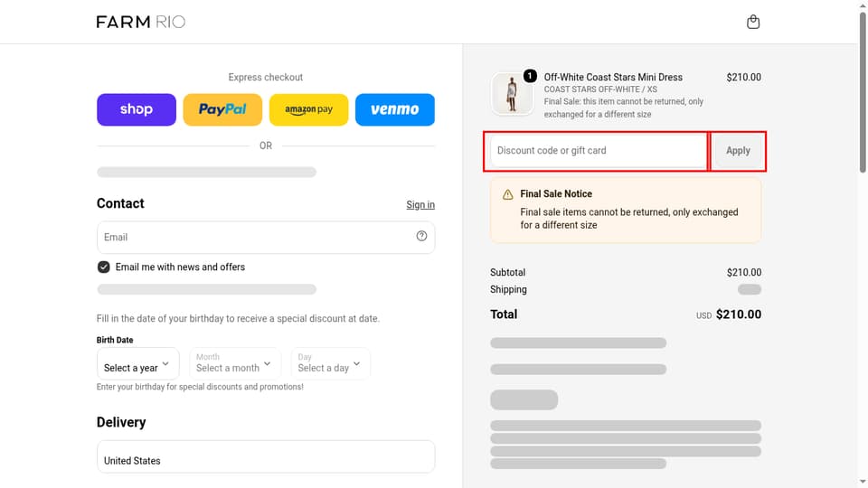Click the Delivery heading
The height and width of the screenshot is (488, 868).
pos(121,422)
